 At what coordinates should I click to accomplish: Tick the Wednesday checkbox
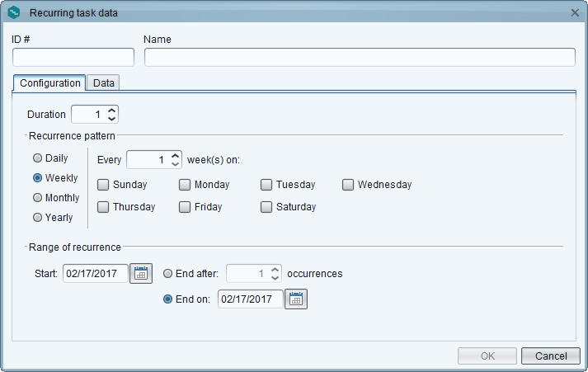coord(348,185)
